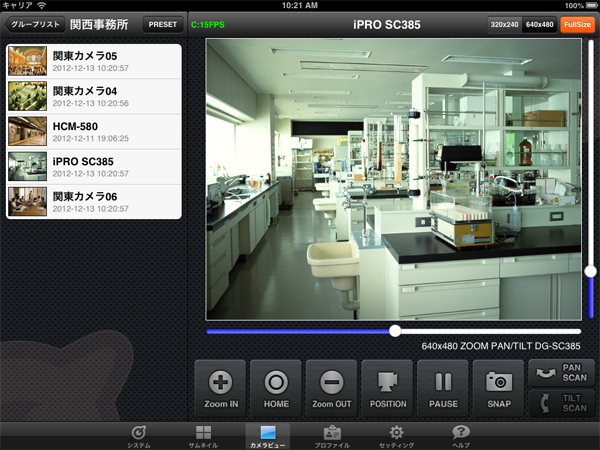The image size is (600, 450).
Task: Pause the live camera stream
Action: point(442,387)
